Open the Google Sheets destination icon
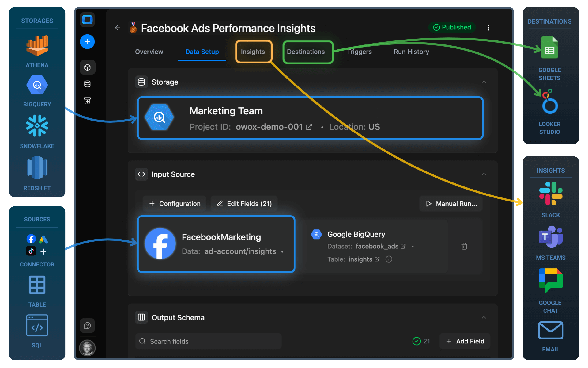The image size is (588, 368). click(549, 48)
